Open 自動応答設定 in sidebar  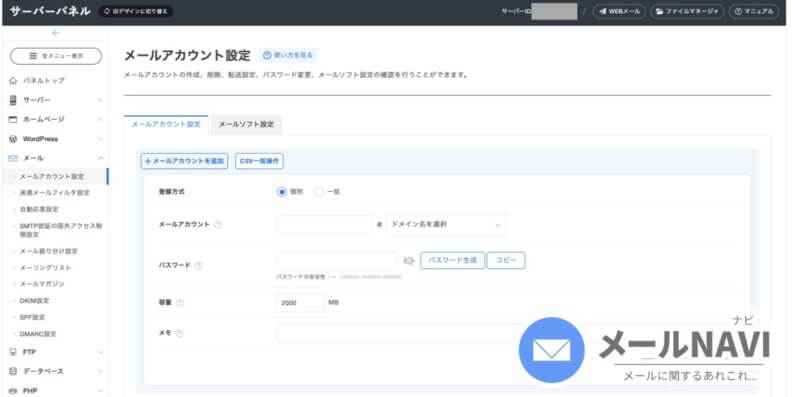(39, 209)
